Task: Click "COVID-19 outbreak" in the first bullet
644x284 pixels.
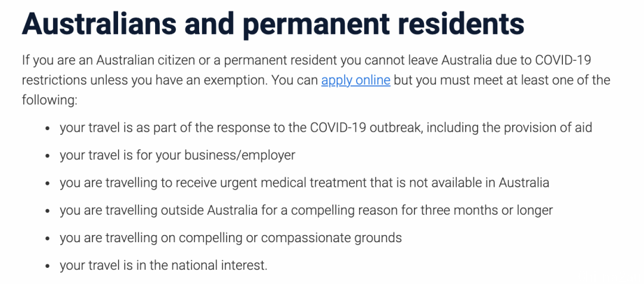Action: click(x=366, y=128)
